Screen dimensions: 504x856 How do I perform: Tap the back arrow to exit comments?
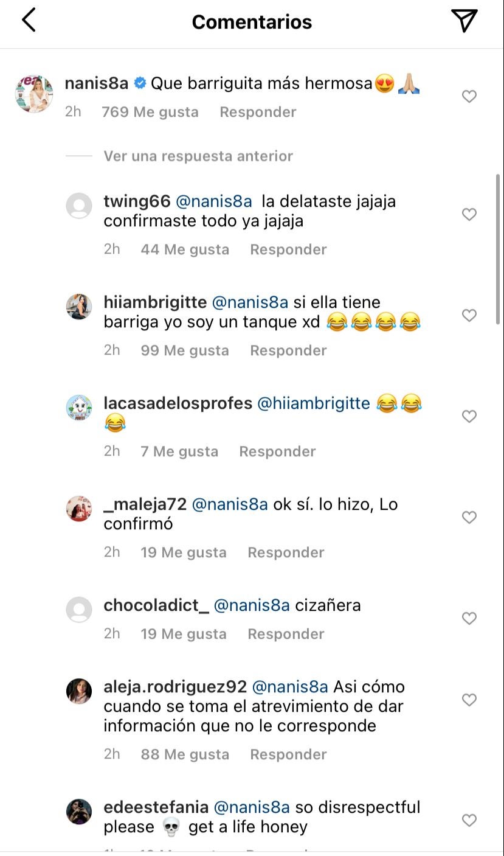[x=28, y=21]
